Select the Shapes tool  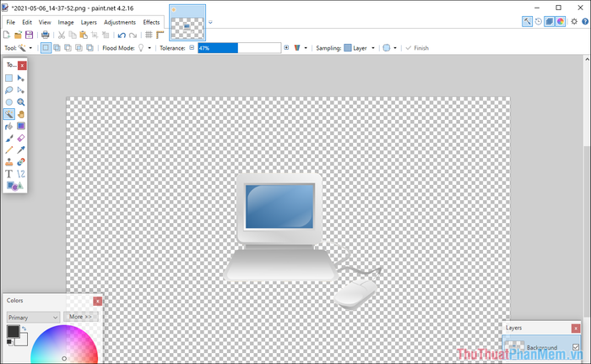point(15,186)
